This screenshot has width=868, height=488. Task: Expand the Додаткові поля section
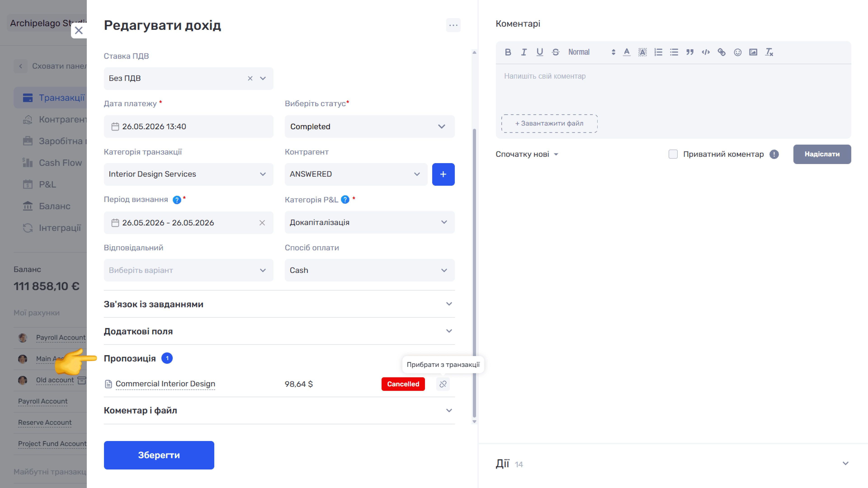click(279, 331)
